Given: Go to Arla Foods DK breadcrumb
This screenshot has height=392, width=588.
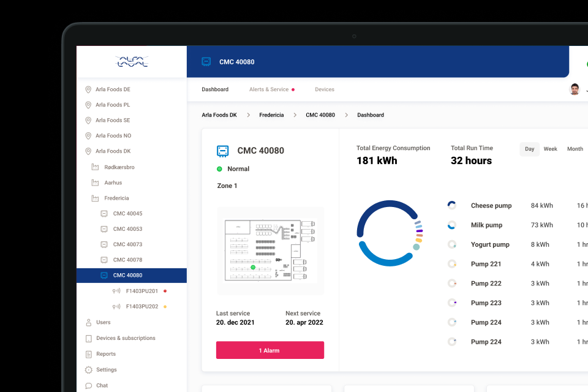Looking at the screenshot, I should click(219, 115).
